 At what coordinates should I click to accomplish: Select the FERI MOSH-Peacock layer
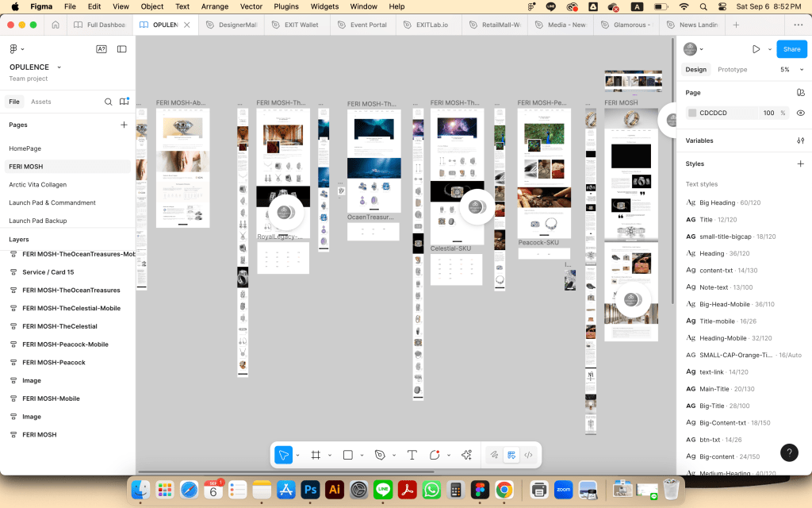[x=54, y=362]
